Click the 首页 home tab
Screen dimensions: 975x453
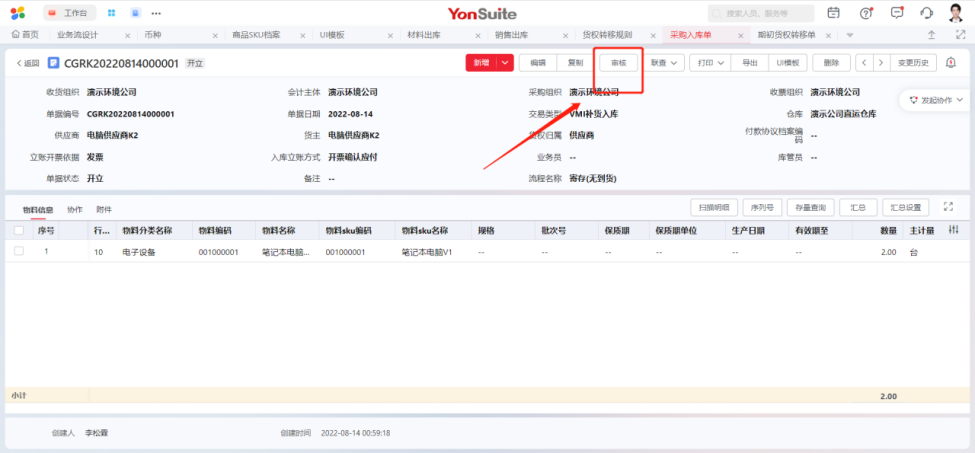click(24, 35)
